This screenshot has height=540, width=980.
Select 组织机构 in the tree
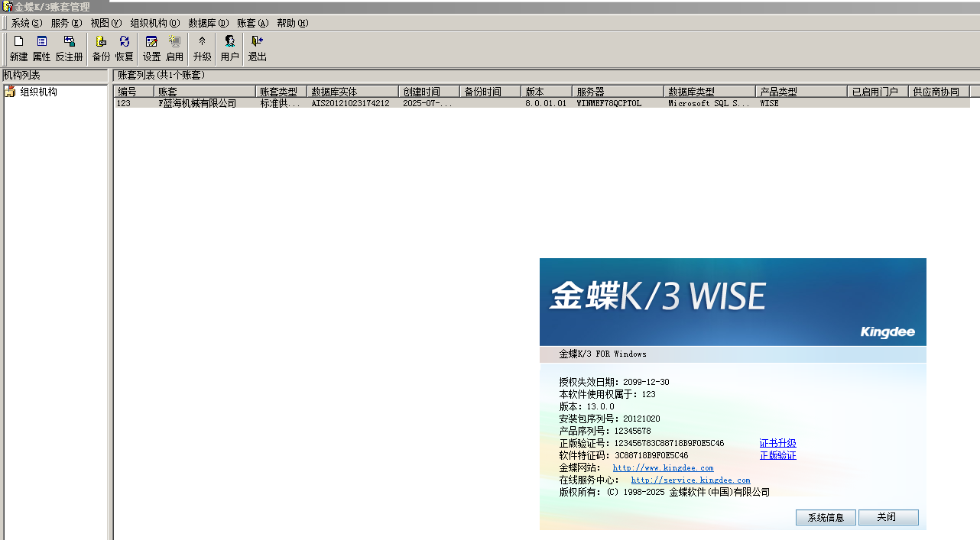(38, 92)
